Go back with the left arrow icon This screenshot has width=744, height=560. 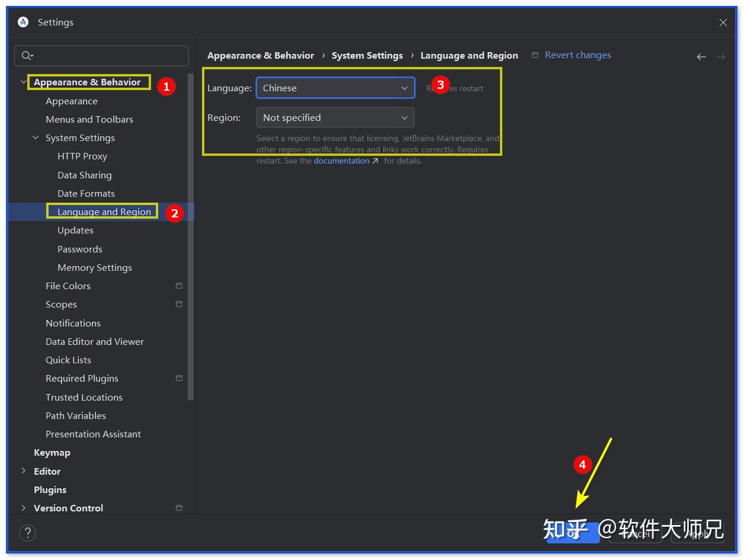point(701,57)
